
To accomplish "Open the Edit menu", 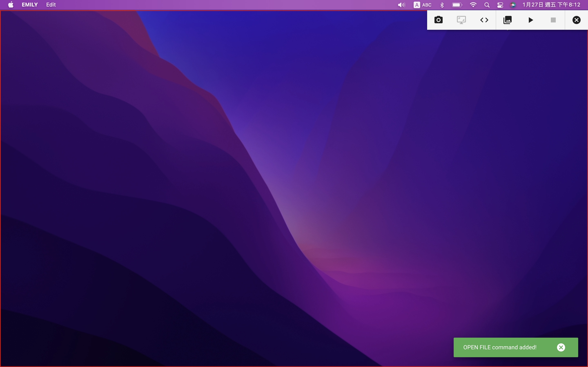I will 51,5.
